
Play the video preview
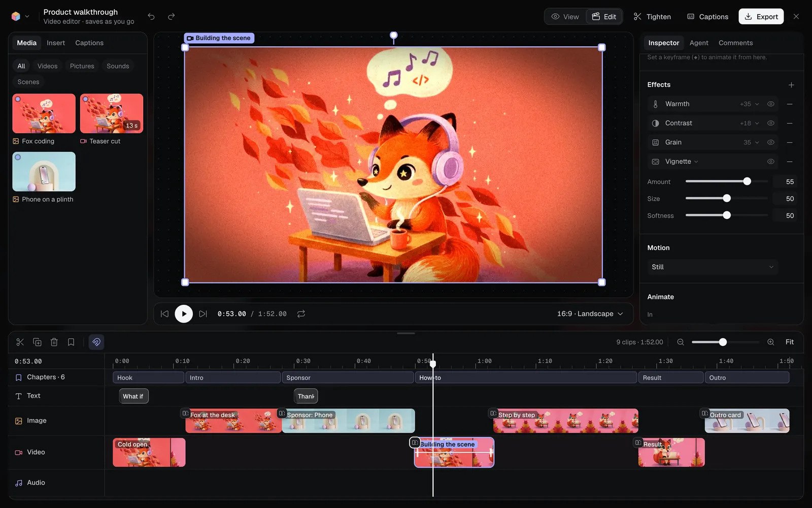coord(184,314)
